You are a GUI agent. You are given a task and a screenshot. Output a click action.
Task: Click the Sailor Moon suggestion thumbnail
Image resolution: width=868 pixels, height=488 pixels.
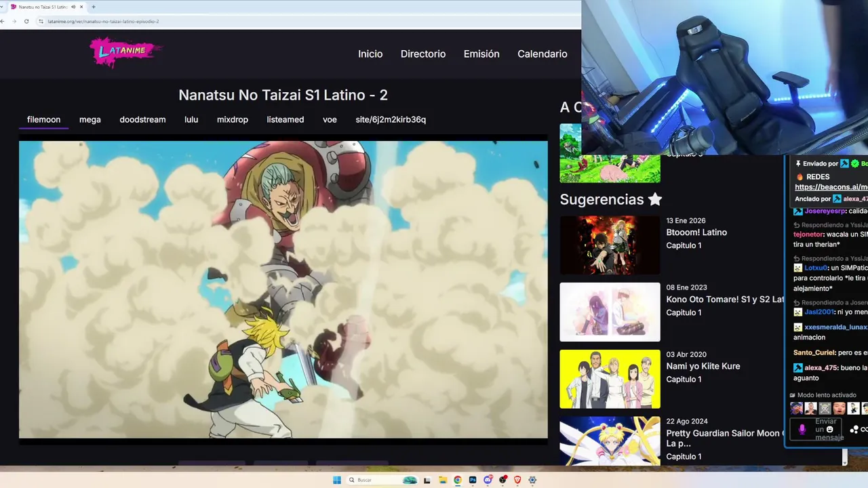click(x=610, y=441)
